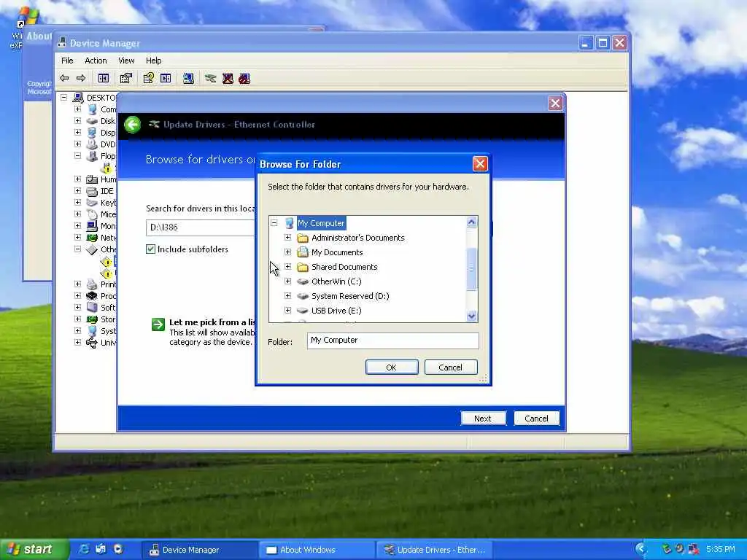Select the System Reserved (D:) drive icon
Viewport: 747px width, 560px height.
(x=303, y=296)
